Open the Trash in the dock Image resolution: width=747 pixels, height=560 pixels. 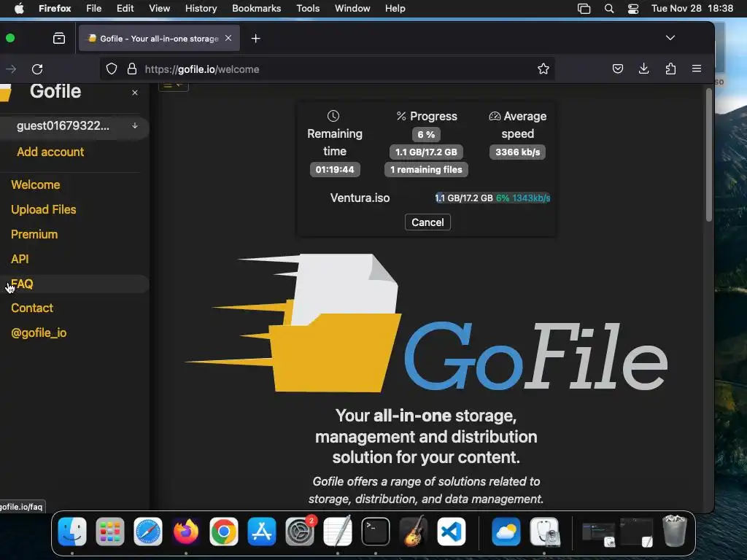click(x=675, y=532)
